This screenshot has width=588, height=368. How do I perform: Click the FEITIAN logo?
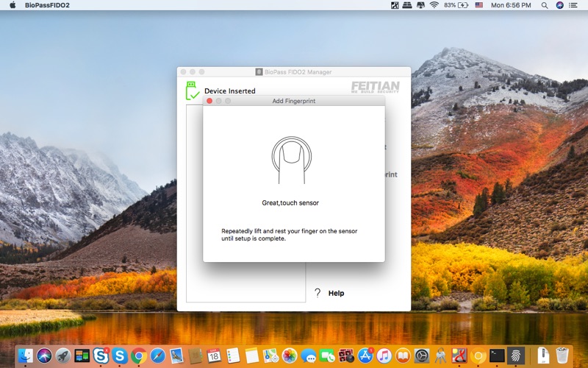tap(375, 87)
